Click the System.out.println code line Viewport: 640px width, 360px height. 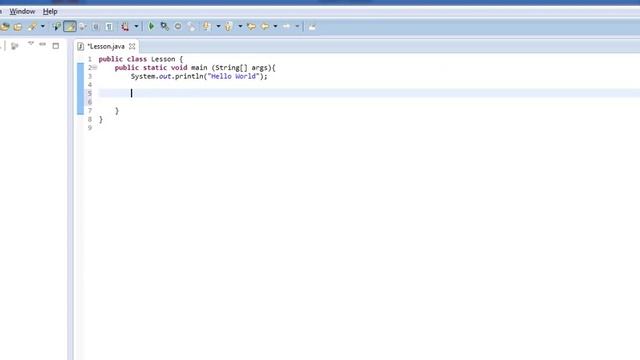tap(199, 76)
